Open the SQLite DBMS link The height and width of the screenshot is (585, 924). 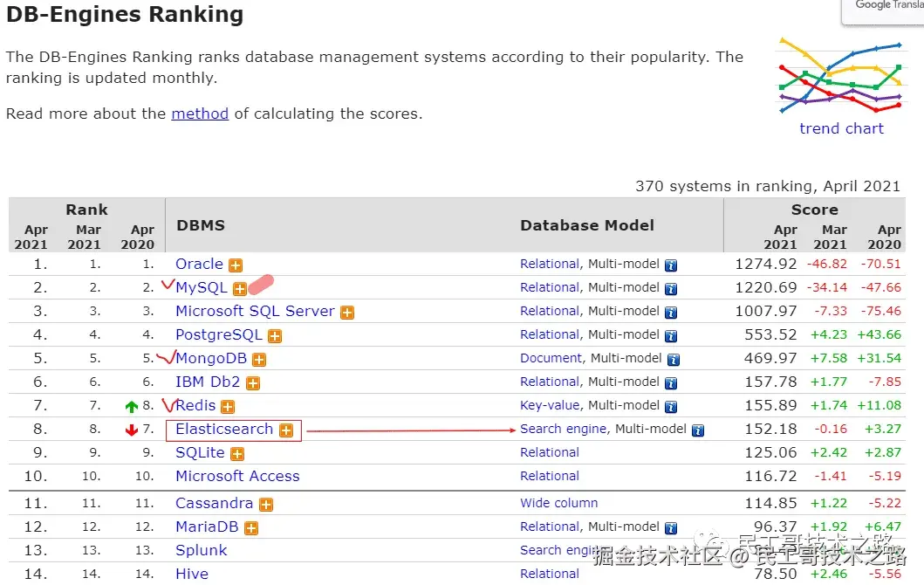pyautogui.click(x=200, y=452)
